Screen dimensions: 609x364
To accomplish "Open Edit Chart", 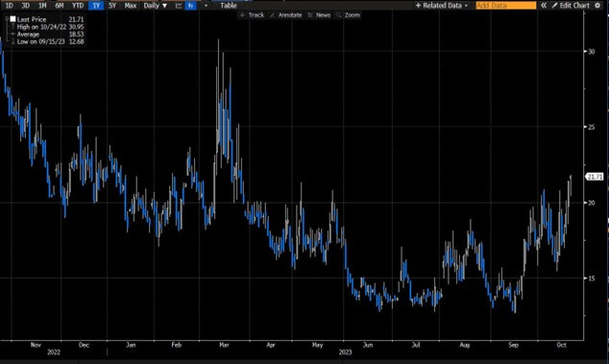I will click(x=571, y=6).
